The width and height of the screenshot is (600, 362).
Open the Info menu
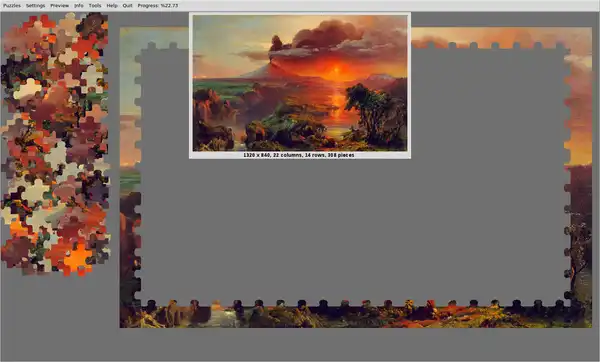pyautogui.click(x=79, y=6)
